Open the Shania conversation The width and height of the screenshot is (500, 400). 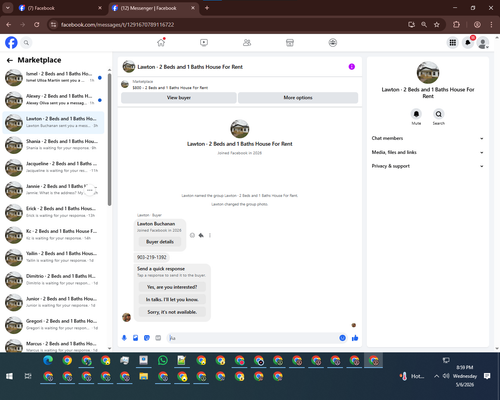pos(53,145)
